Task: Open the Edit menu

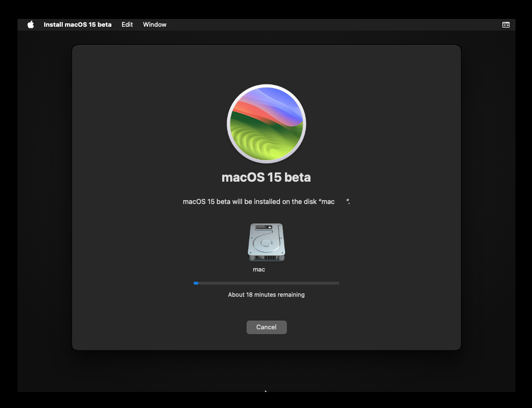Action: click(x=127, y=25)
